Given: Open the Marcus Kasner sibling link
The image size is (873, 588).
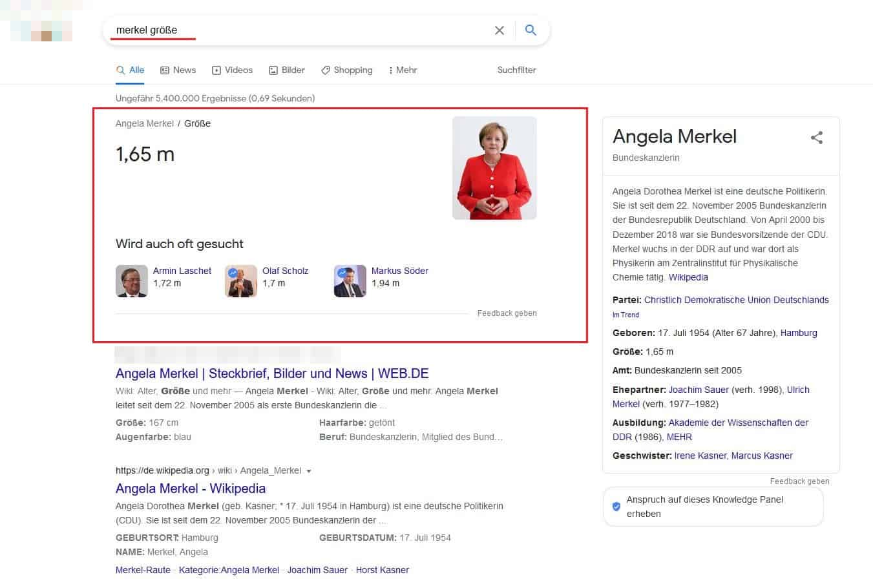Looking at the screenshot, I should click(762, 456).
